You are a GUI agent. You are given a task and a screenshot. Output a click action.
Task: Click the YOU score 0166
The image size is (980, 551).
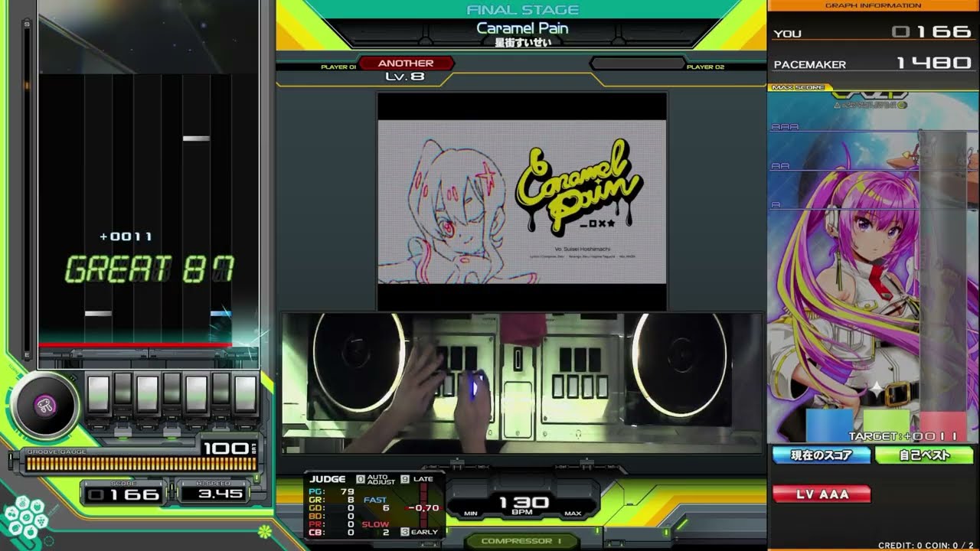pyautogui.click(x=932, y=32)
